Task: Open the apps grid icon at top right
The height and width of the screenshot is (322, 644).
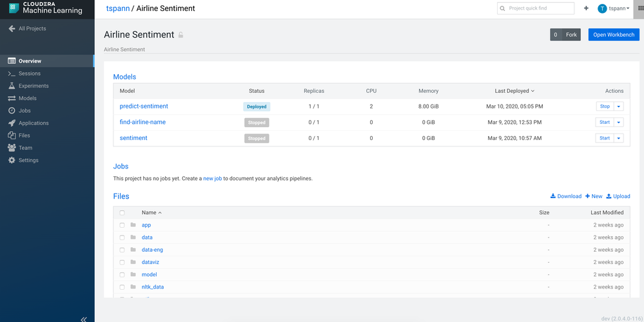Action: (640, 8)
